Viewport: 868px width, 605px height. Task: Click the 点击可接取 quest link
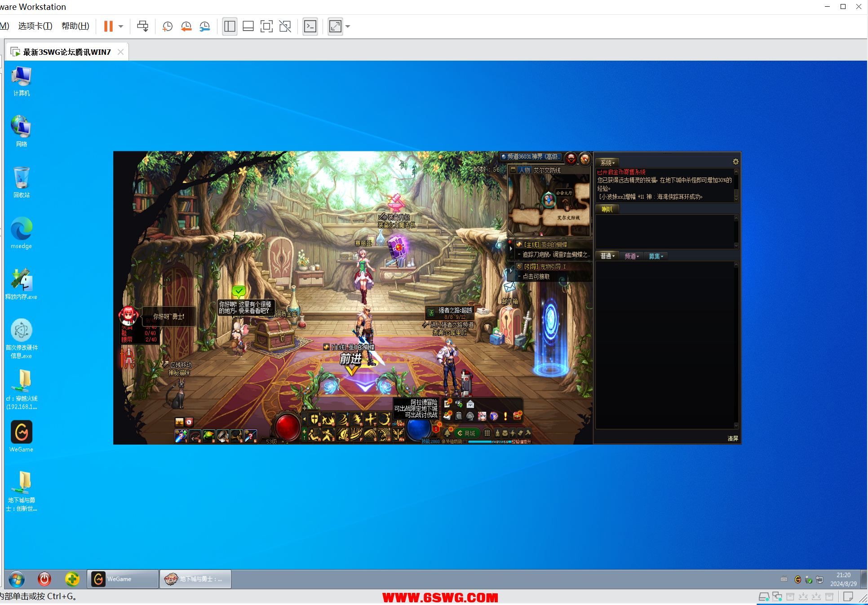tap(536, 277)
